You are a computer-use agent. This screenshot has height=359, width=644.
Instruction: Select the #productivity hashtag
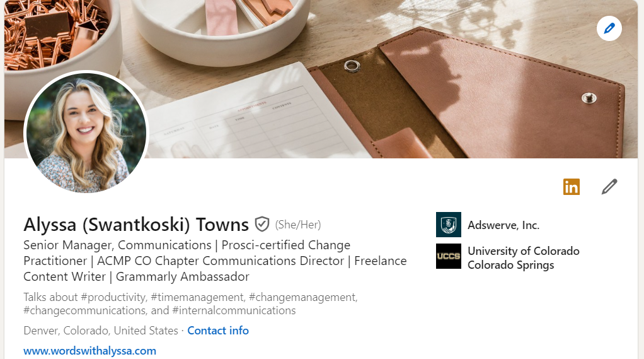tap(117, 297)
